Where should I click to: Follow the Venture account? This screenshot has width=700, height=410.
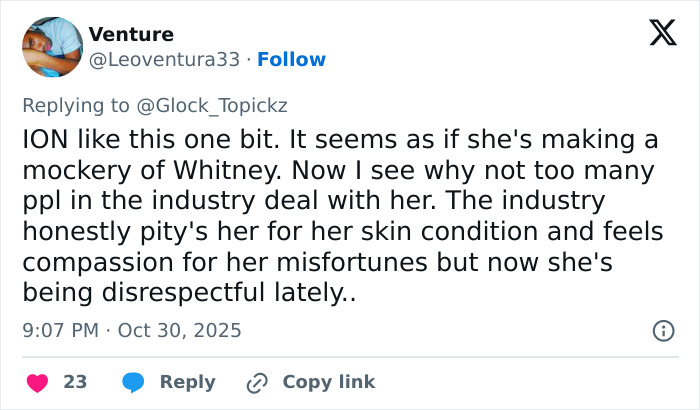291,59
